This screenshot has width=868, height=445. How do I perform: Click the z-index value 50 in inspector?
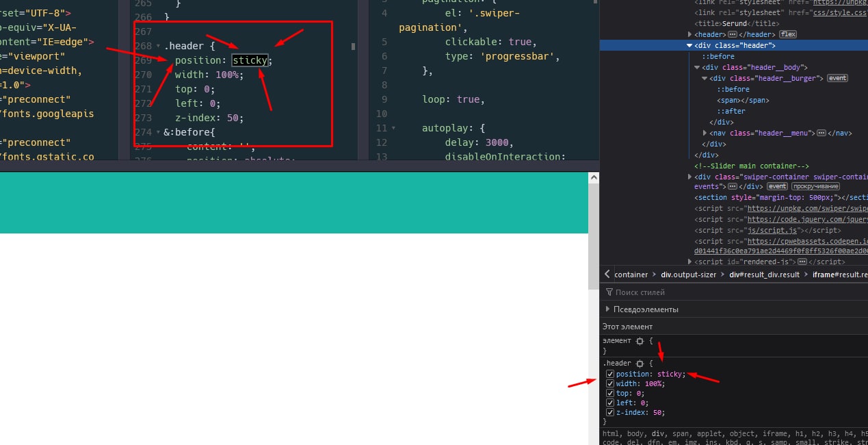(x=656, y=412)
